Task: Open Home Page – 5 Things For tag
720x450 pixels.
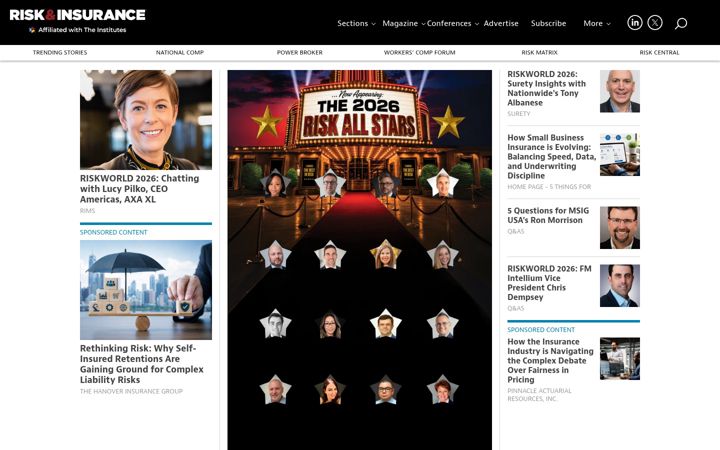Action: 549,187
